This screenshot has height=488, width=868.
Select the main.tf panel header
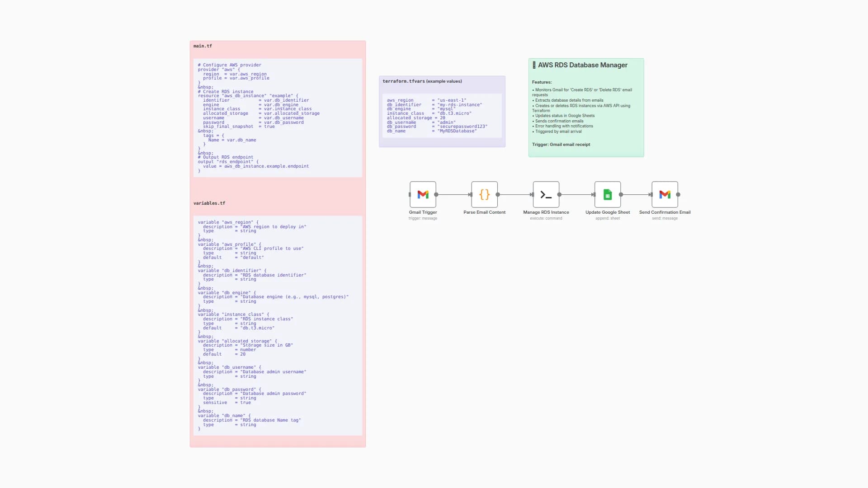pyautogui.click(x=202, y=46)
